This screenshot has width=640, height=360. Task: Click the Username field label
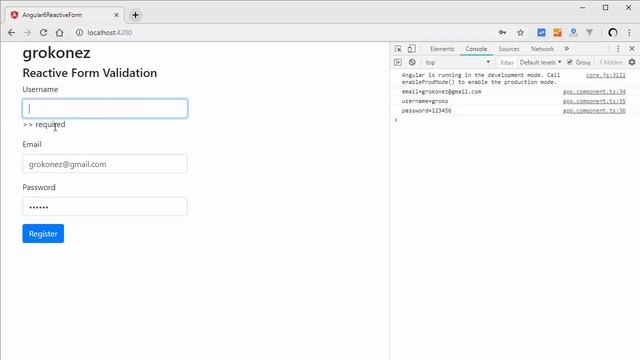click(x=40, y=89)
